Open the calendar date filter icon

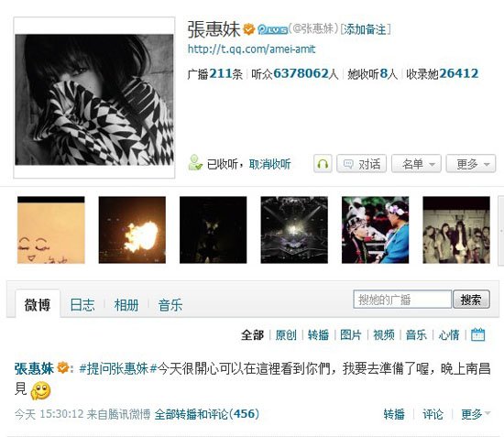coord(477,334)
